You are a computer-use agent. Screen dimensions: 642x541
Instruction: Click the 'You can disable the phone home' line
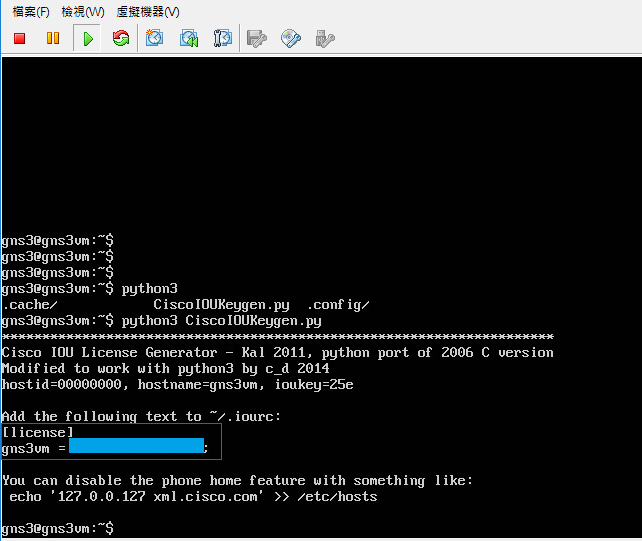[237, 480]
